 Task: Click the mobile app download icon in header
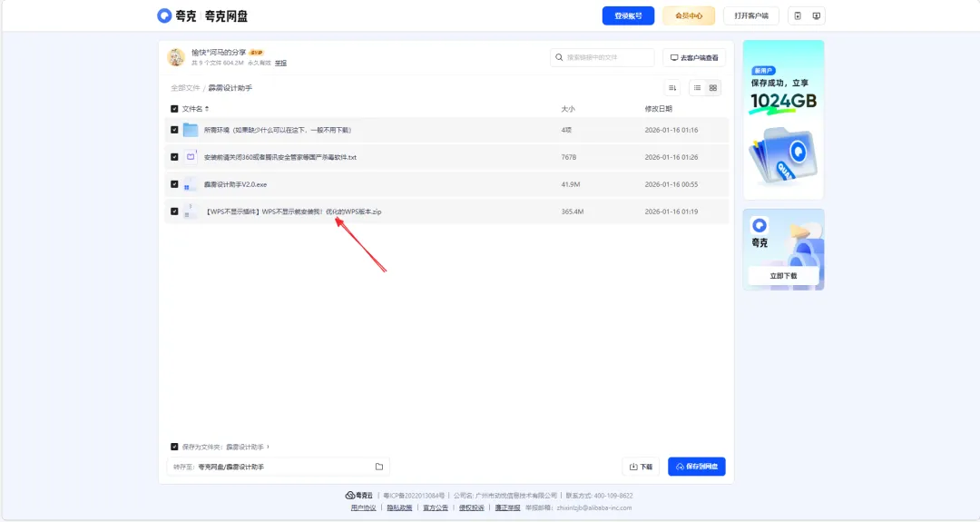pyautogui.click(x=798, y=15)
